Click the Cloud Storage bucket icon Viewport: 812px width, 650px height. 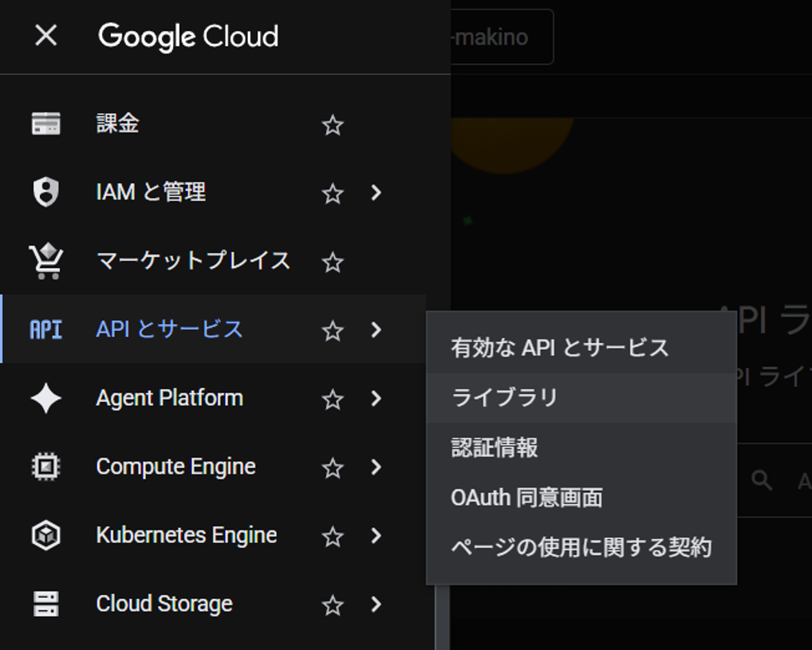point(46,605)
